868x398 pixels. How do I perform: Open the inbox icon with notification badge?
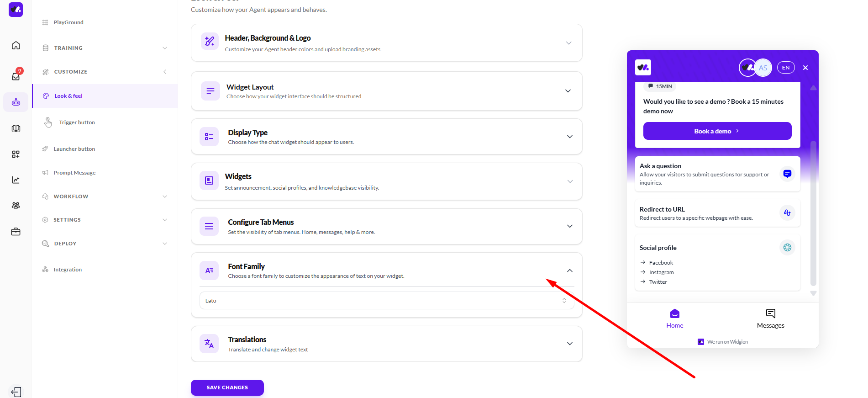tap(16, 76)
